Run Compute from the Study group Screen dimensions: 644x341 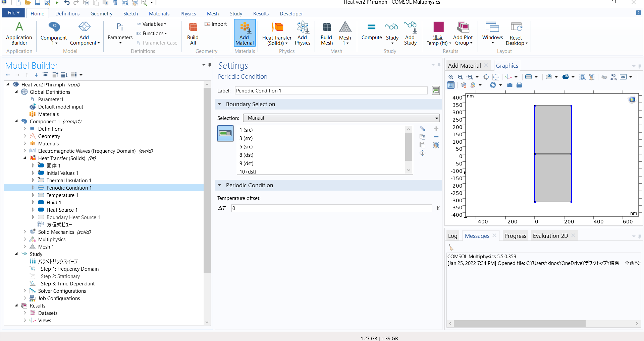(371, 31)
